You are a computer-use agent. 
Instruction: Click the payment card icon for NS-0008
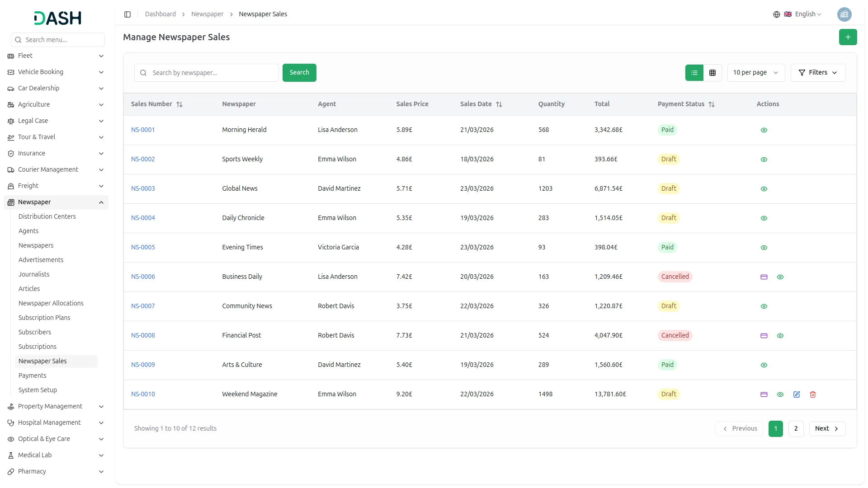click(764, 336)
